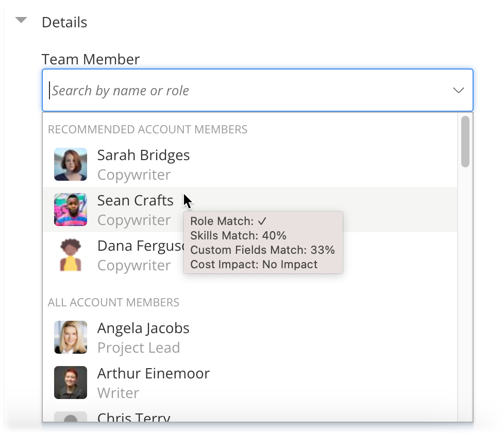Choose Sarah Bridges from recommended members
The width and height of the screenshot is (504, 433).
[x=250, y=164]
